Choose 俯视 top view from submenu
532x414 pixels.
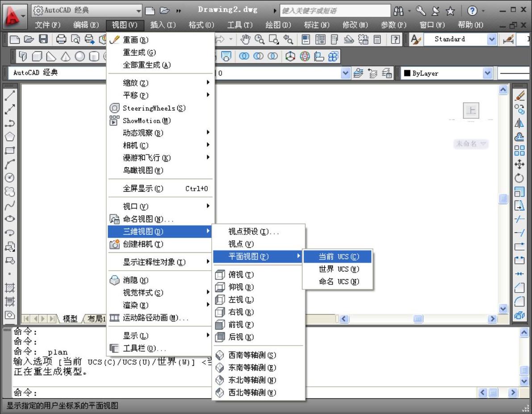point(241,275)
